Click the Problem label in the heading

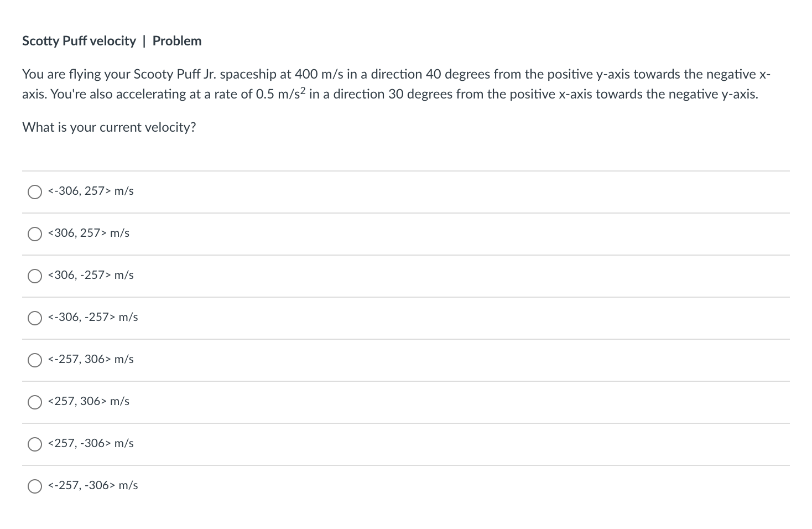coord(177,40)
